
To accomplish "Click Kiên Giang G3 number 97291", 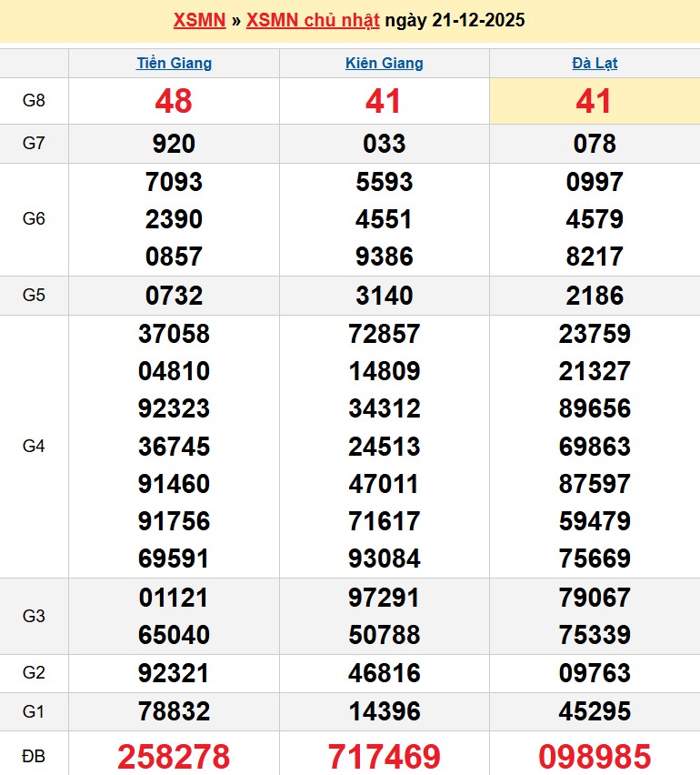I will click(x=384, y=598).
